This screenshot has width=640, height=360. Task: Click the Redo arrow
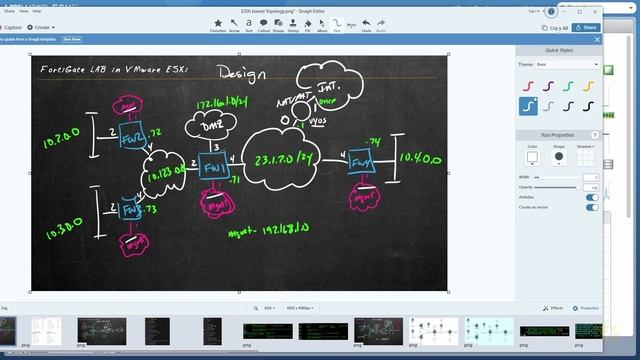[381, 25]
